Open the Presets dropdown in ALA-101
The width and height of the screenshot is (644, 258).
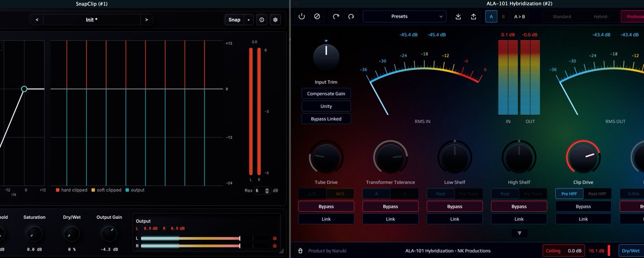point(405,17)
